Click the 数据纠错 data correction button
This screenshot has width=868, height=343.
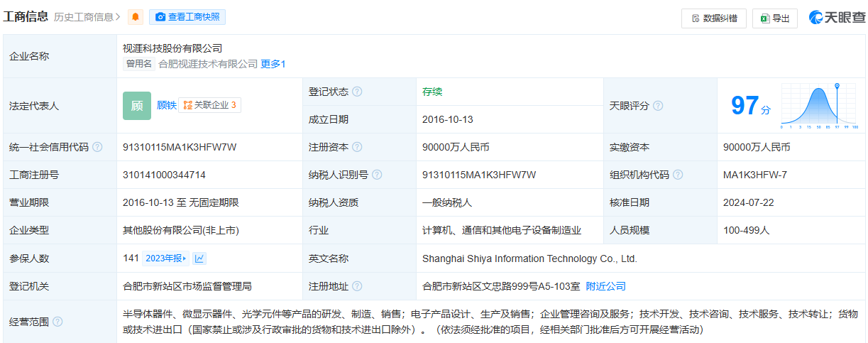713,18
